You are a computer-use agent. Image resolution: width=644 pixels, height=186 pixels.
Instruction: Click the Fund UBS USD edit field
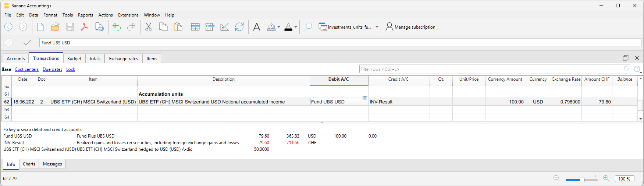[x=340, y=43]
